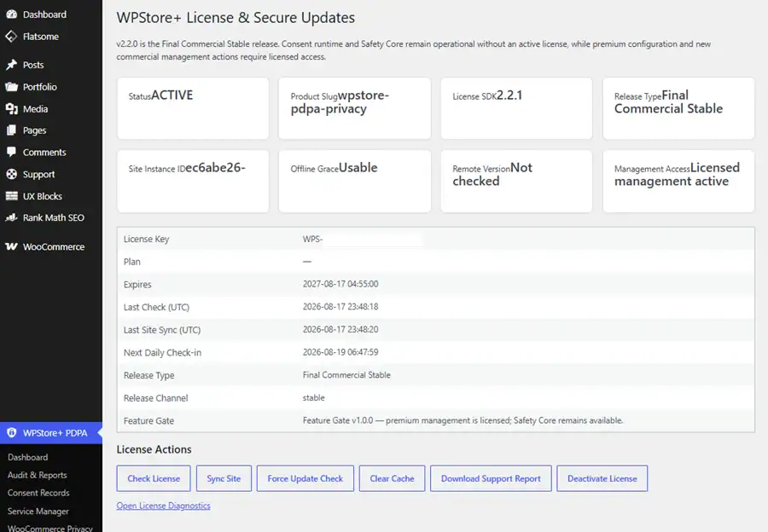Screen dimensions: 768x532
Task: Click the Management Access card
Action: click(x=678, y=181)
